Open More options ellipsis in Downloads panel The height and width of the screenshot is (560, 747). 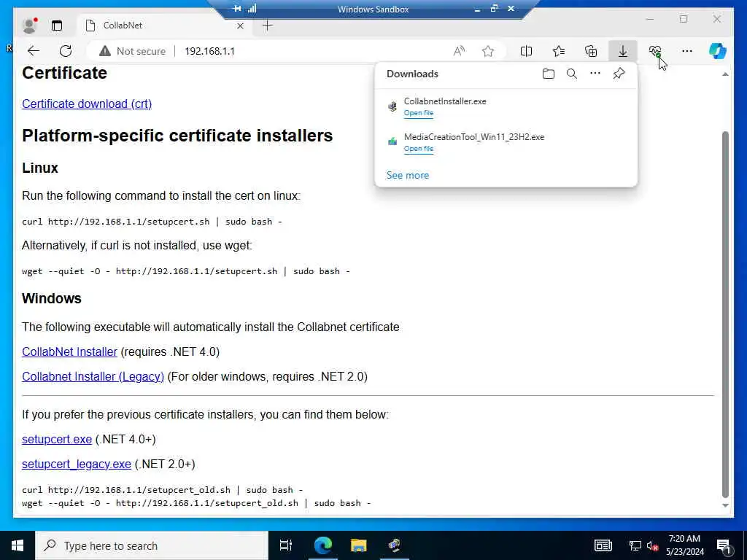coord(595,74)
